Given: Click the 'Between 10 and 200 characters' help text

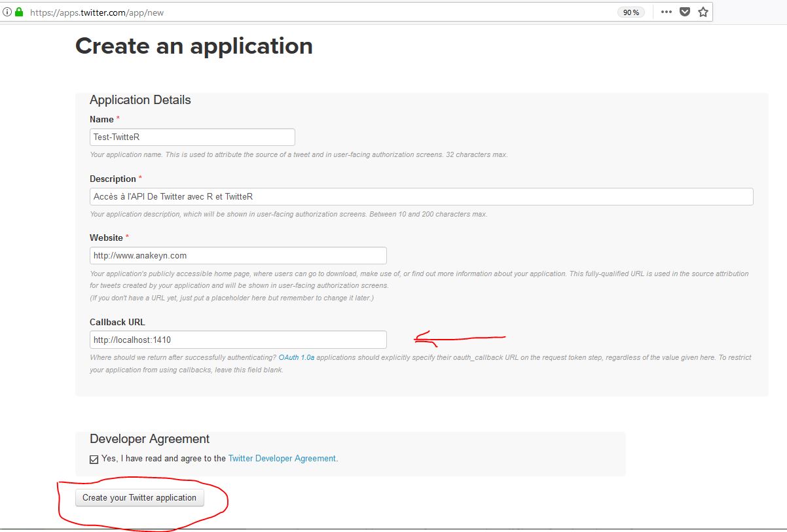Looking at the screenshot, I should pos(289,215).
